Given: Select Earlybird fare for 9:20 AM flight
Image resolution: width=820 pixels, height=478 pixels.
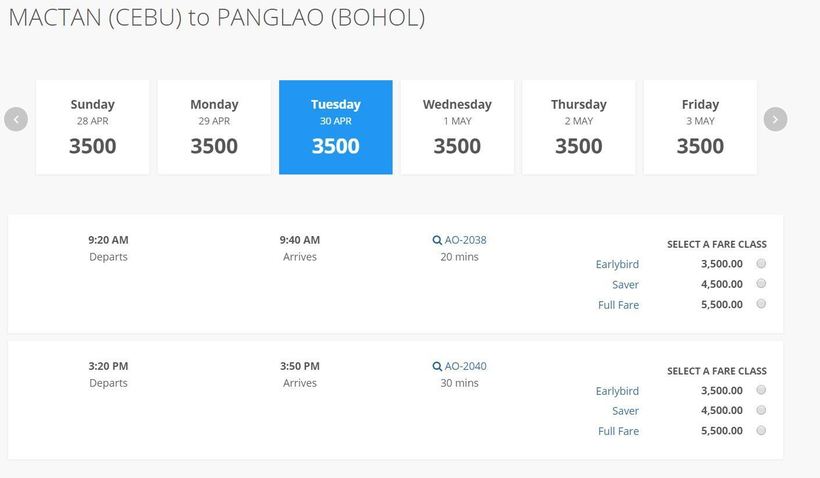Looking at the screenshot, I should pos(761,264).
